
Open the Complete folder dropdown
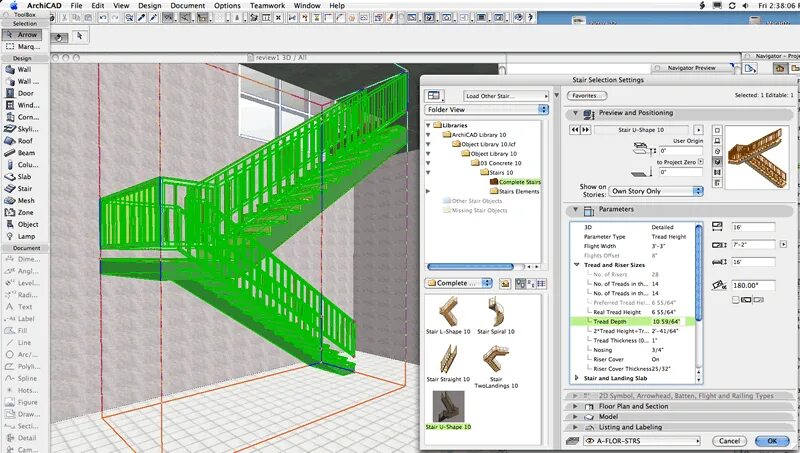tap(458, 283)
